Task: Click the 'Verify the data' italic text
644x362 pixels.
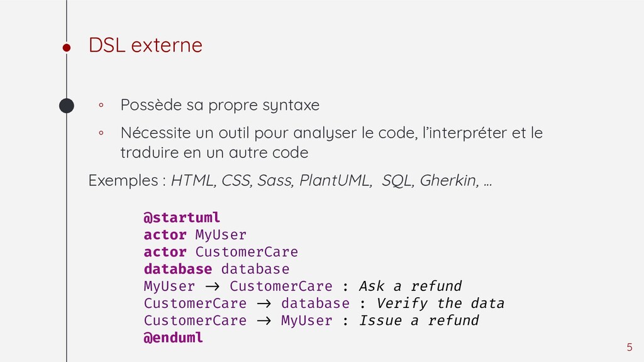Action: pos(440,304)
